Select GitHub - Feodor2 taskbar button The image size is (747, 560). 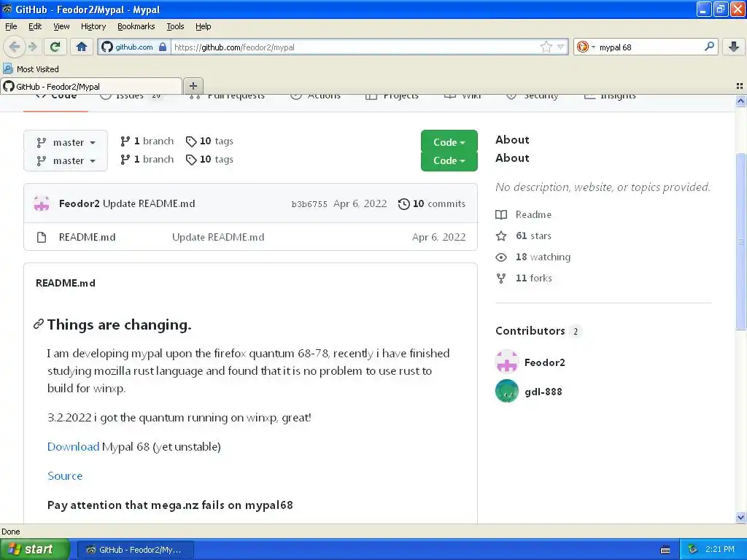135,550
